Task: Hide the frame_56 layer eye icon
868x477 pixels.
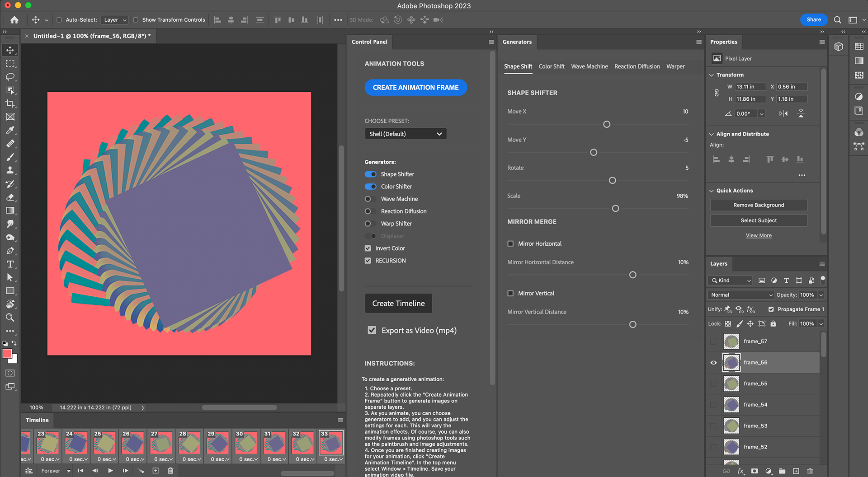Action: (713, 363)
